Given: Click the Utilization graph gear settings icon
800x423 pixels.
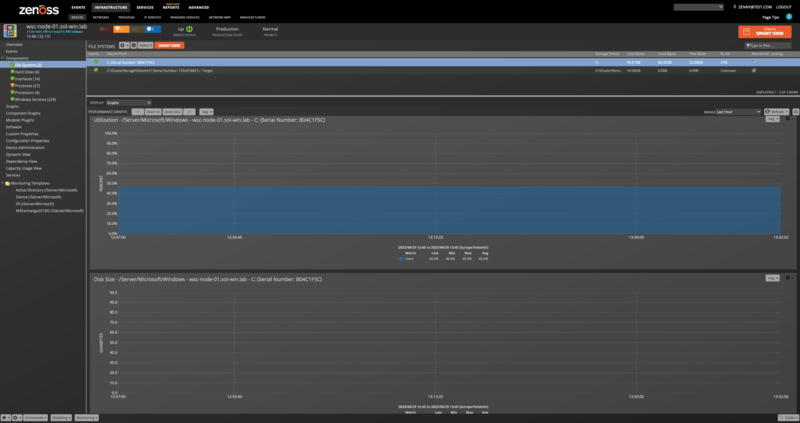Looking at the screenshot, I should [x=787, y=119].
